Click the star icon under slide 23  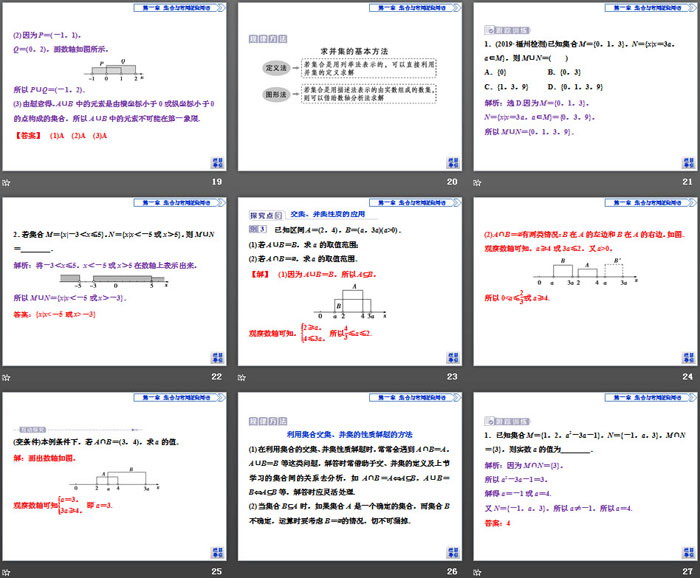[x=242, y=377]
